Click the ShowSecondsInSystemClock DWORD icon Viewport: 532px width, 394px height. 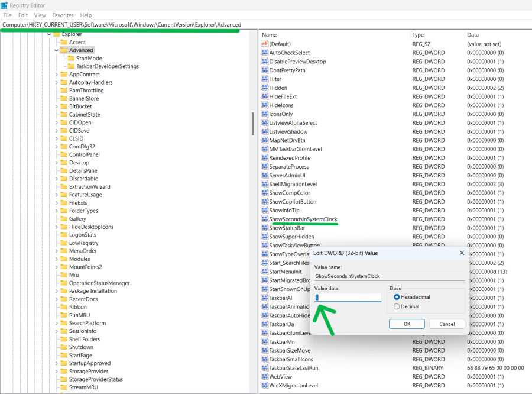click(265, 219)
